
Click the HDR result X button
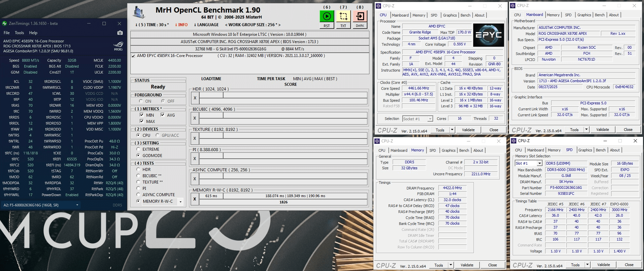[x=195, y=98]
